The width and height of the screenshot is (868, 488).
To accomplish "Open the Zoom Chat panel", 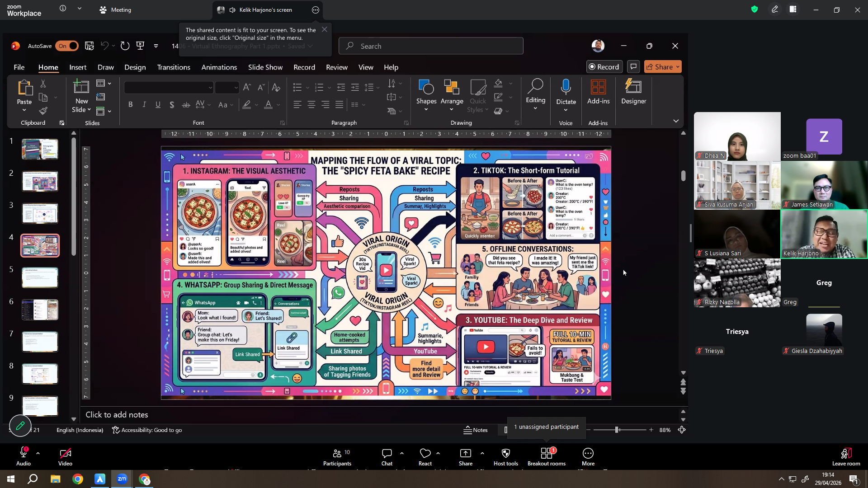I will (387, 457).
